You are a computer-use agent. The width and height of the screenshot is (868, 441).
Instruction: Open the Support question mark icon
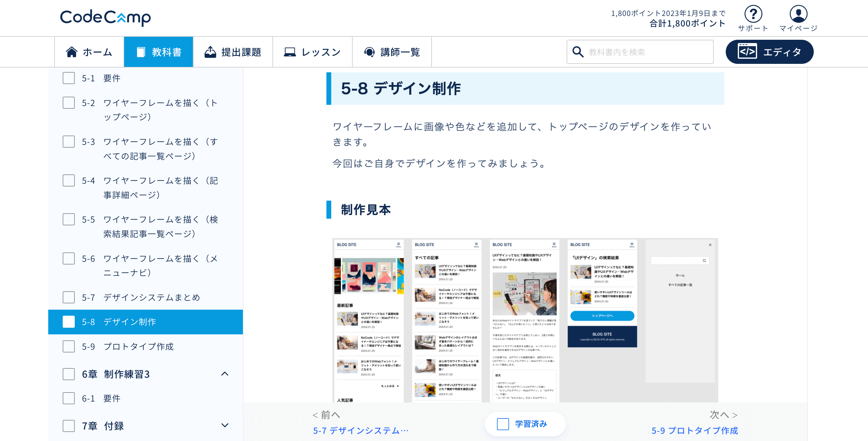coord(753,14)
